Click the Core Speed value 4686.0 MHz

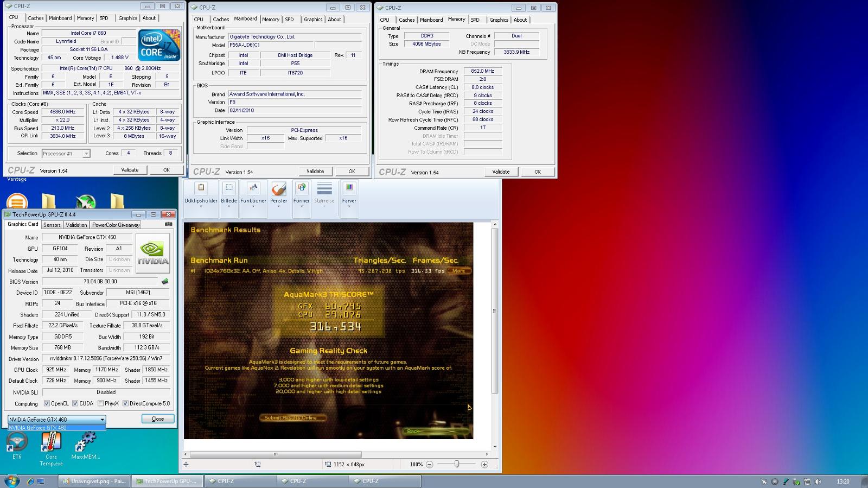pyautogui.click(x=63, y=112)
